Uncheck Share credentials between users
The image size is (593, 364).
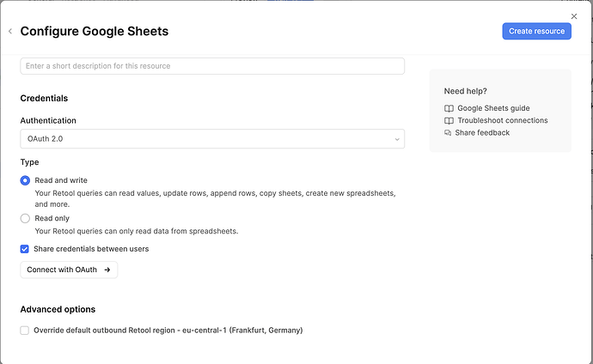pyautogui.click(x=25, y=249)
